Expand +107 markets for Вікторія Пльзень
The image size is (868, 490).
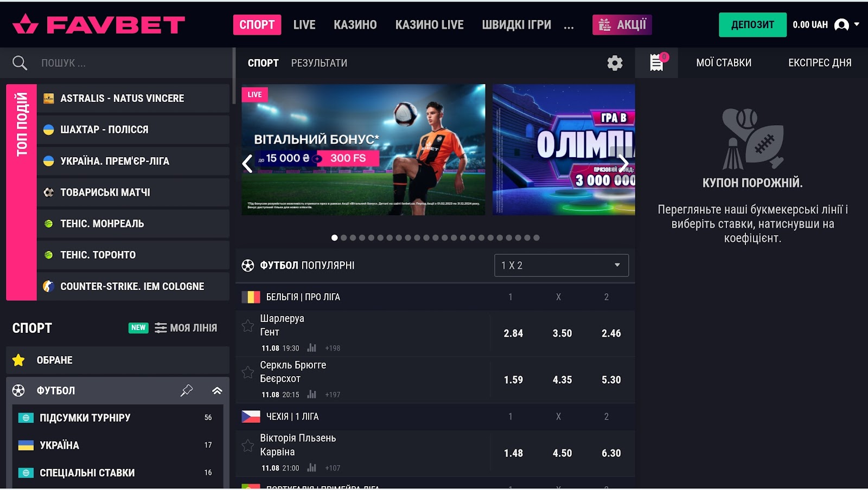333,468
